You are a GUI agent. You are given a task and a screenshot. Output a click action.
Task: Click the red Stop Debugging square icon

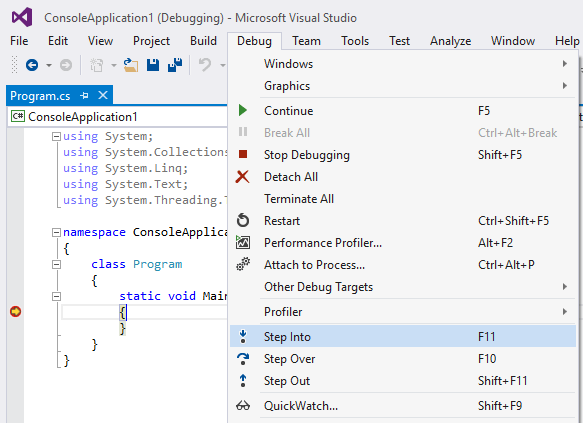243,154
